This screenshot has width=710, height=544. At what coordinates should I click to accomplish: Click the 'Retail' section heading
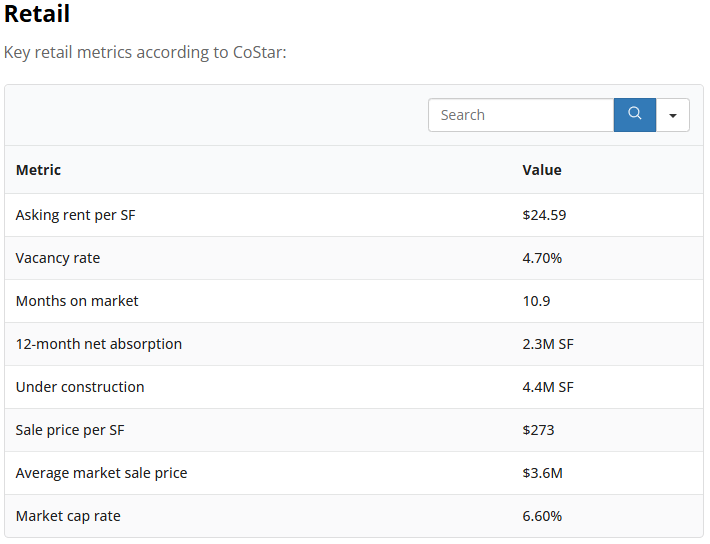(37, 13)
